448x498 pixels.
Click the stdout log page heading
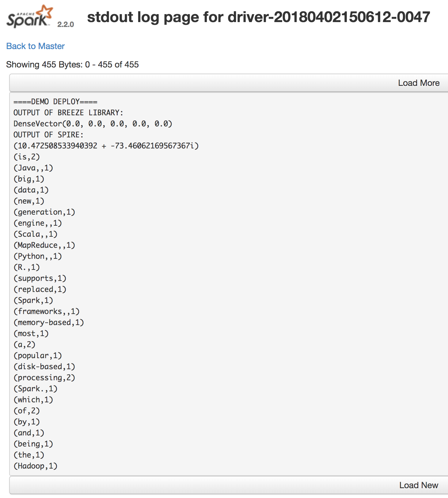click(258, 17)
